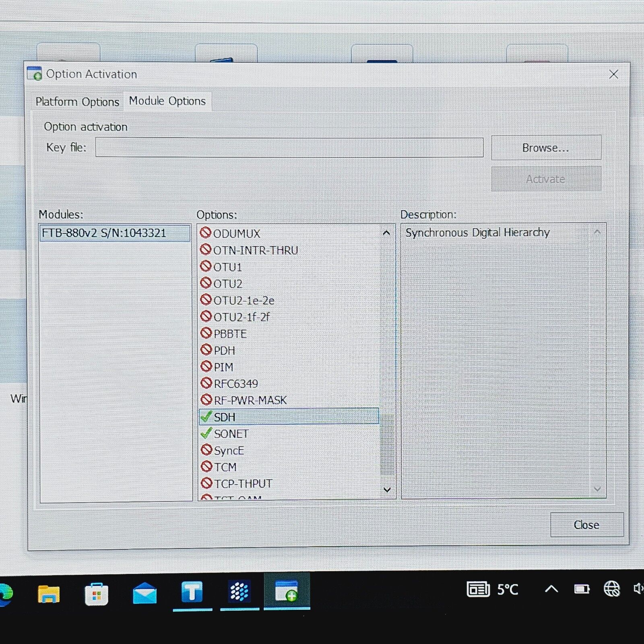Select the ODUMUX option text
The image size is (644, 644).
click(237, 233)
